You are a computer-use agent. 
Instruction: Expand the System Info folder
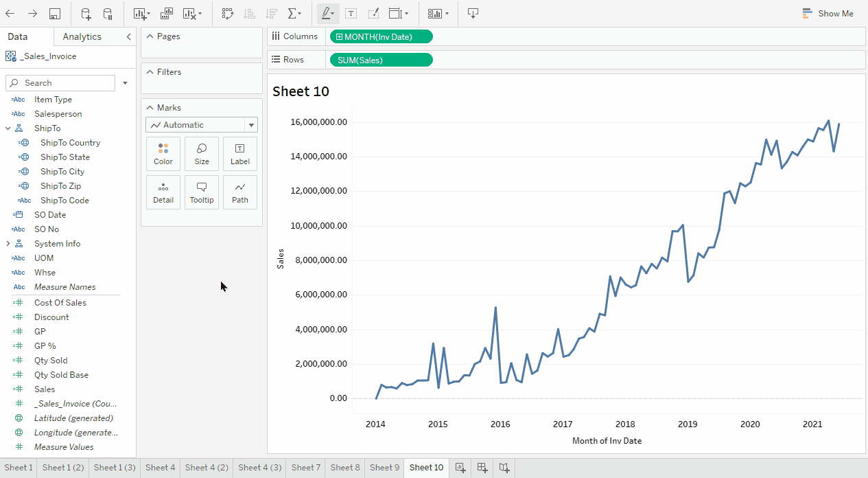tap(8, 244)
